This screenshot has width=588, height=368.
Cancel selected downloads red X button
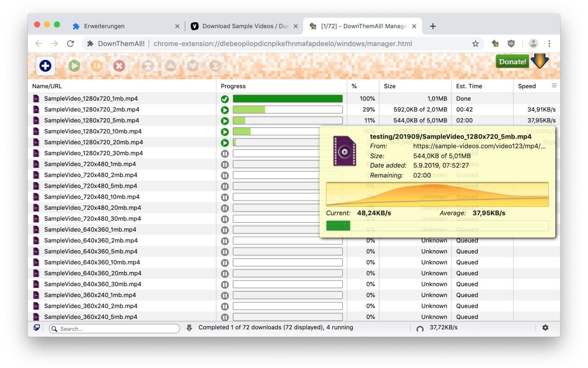tap(119, 66)
